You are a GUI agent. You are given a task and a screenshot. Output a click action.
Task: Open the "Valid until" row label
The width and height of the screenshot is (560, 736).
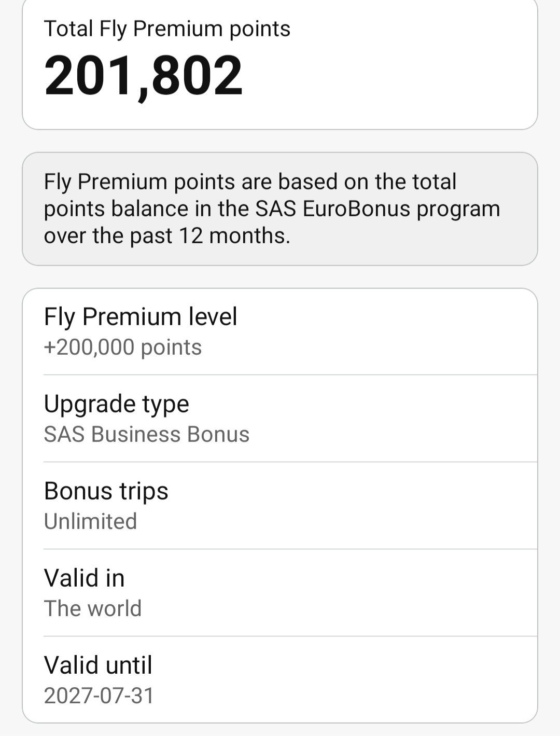(99, 665)
